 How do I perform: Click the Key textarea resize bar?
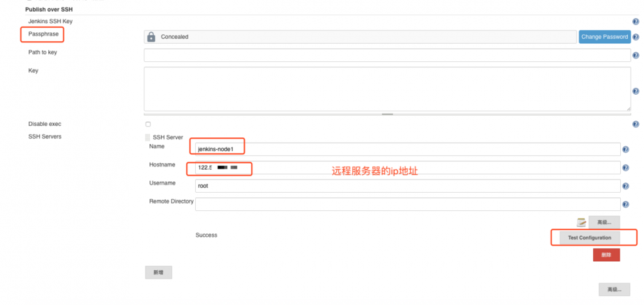tap(387, 114)
